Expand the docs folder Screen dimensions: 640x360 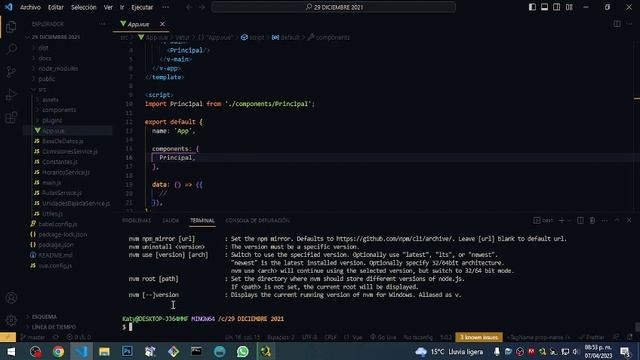click(44, 58)
